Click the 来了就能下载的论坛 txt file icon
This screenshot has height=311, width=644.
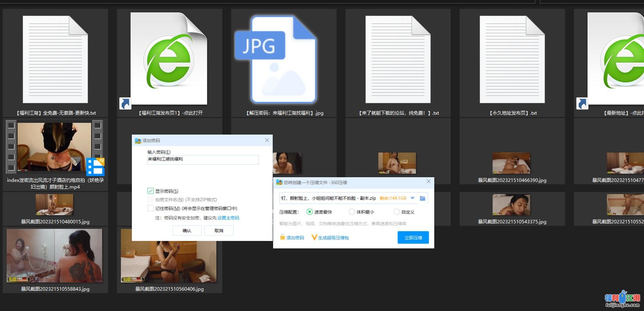pyautogui.click(x=398, y=59)
